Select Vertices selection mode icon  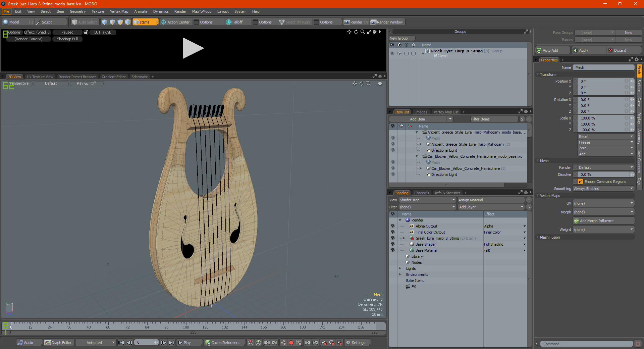(x=104, y=22)
